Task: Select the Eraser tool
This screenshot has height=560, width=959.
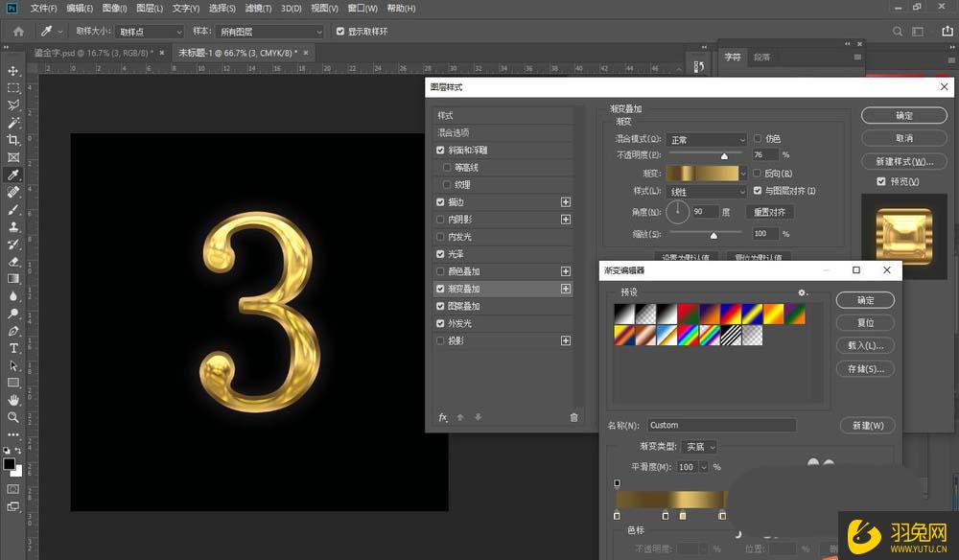Action: pyautogui.click(x=12, y=262)
